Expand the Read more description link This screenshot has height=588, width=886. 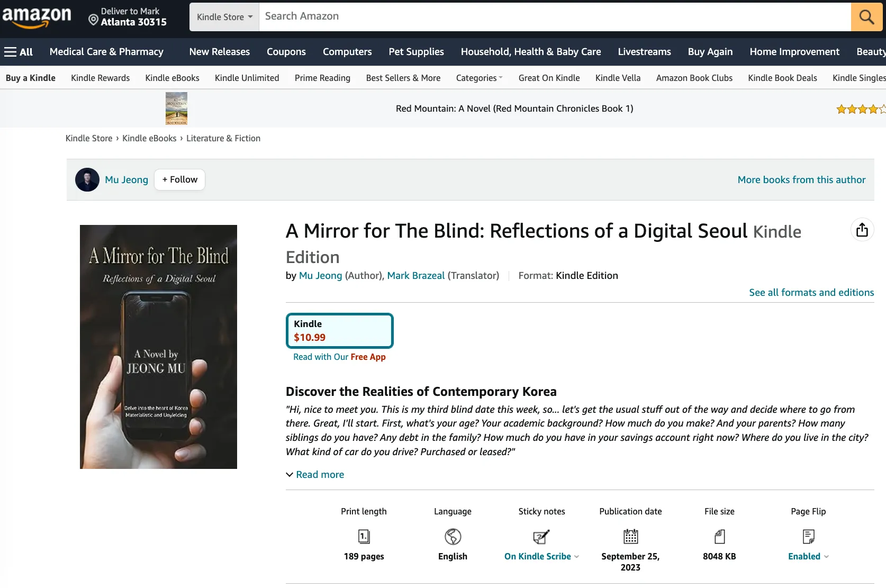[x=315, y=475]
